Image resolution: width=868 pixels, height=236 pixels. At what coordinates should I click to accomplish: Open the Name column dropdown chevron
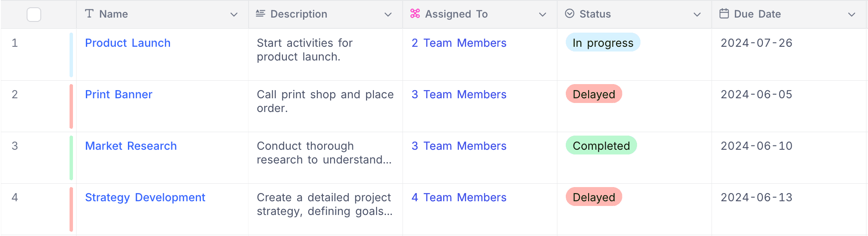coord(234,15)
